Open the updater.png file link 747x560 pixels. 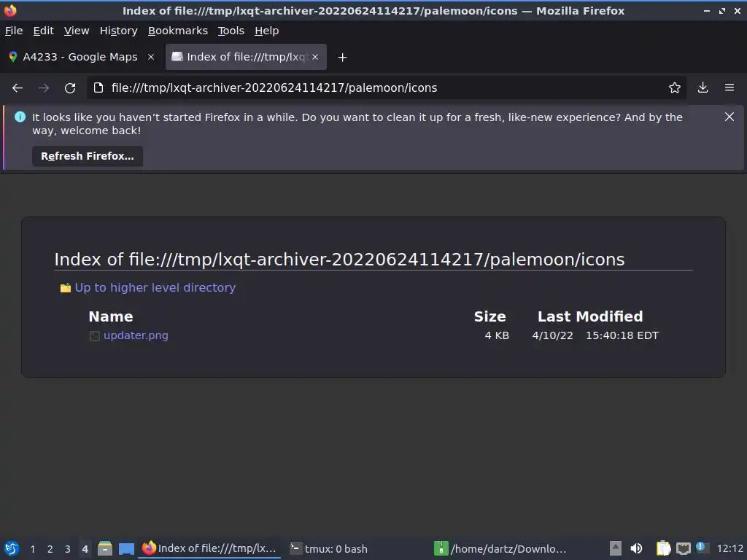click(136, 335)
